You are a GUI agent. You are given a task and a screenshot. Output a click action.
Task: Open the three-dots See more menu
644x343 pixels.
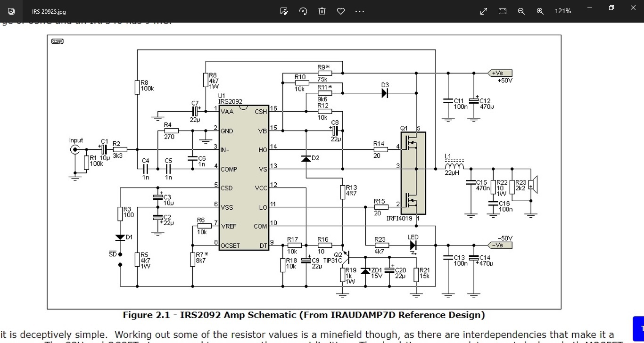click(x=360, y=11)
